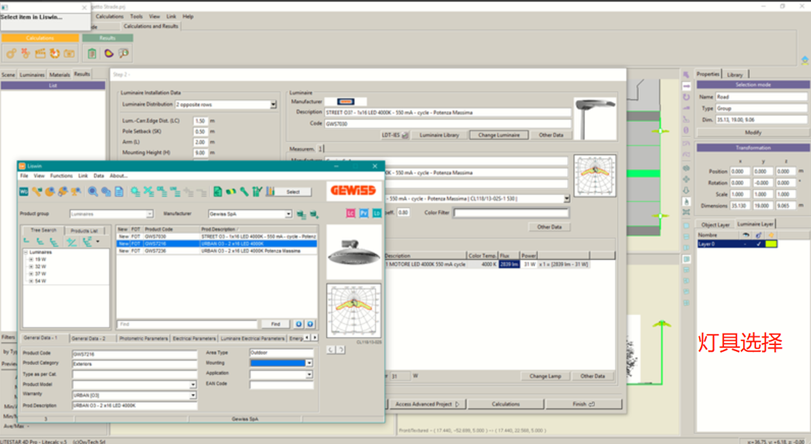Click the Finish button

click(584, 404)
